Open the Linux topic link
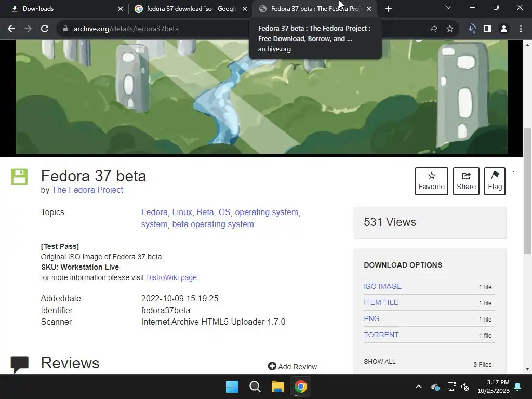Image resolution: width=532 pixels, height=399 pixels. click(182, 212)
